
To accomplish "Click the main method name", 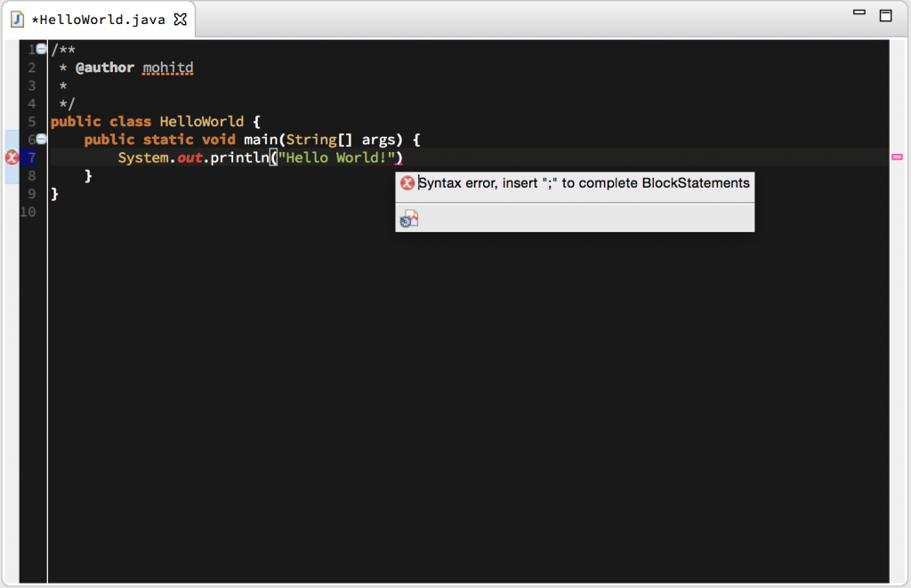I will pyautogui.click(x=261, y=140).
